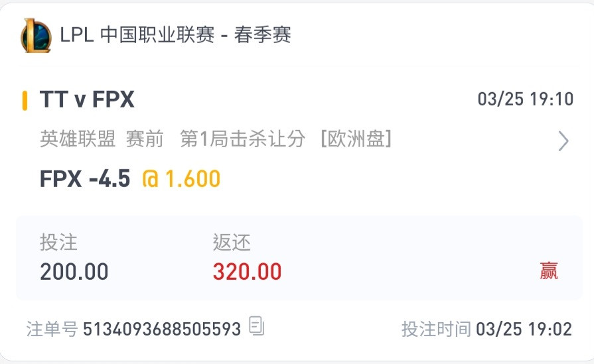Click the FPX -4.5 selection

(85, 178)
